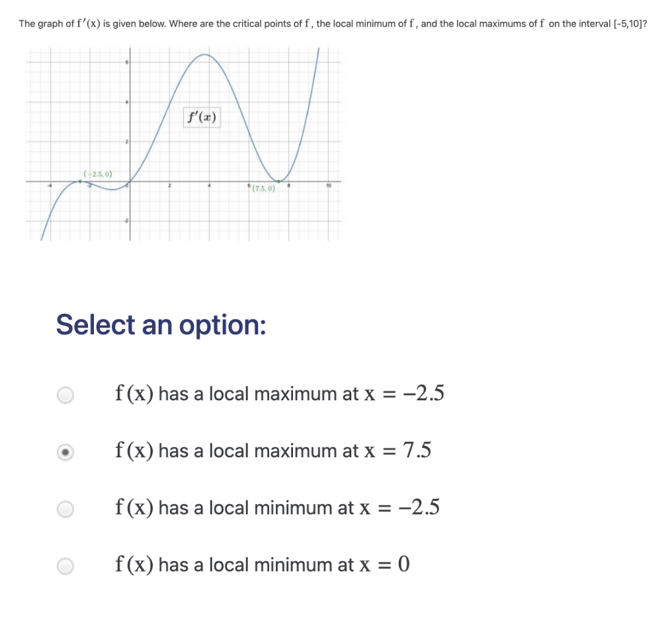Select the radio button for local maximum at x = -2.5
Screen dimensions: 672x626
coord(65,394)
